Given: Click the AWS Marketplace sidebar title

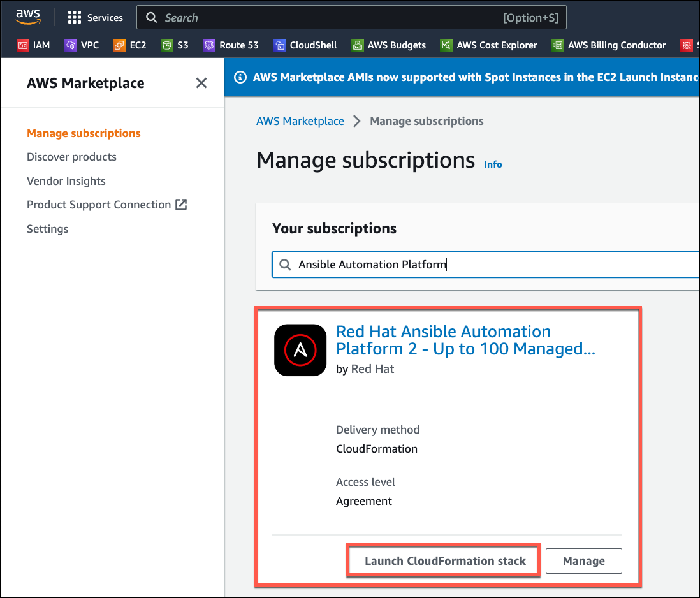Looking at the screenshot, I should click(x=85, y=83).
